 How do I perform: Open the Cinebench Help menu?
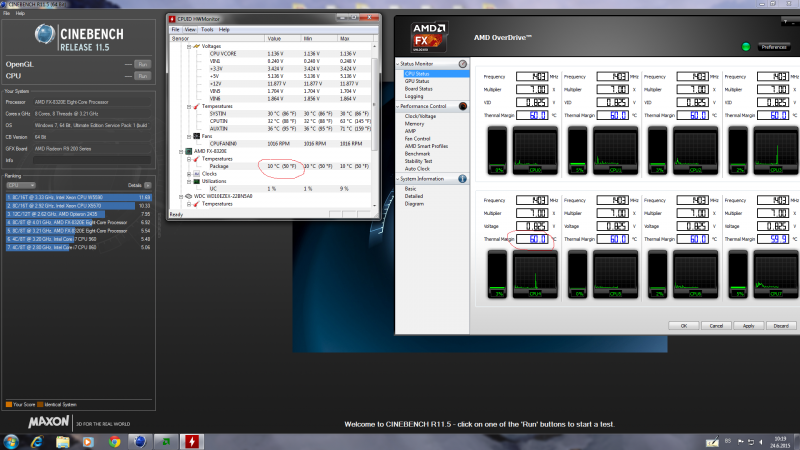tap(20, 13)
